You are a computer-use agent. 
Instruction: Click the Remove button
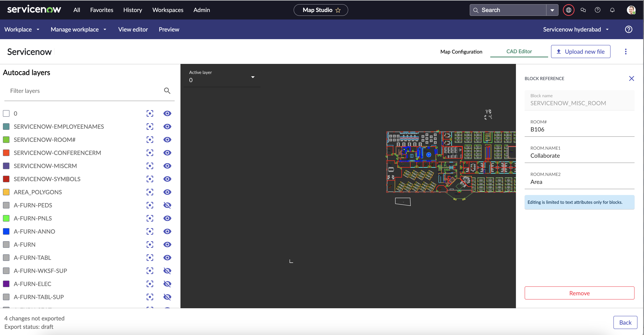pos(579,293)
